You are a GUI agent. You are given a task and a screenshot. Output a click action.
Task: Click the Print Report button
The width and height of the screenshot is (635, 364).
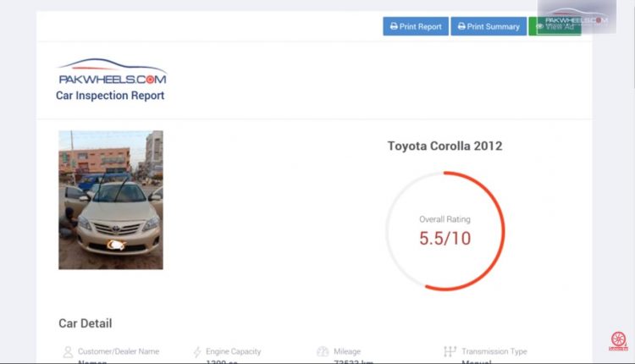click(x=416, y=26)
